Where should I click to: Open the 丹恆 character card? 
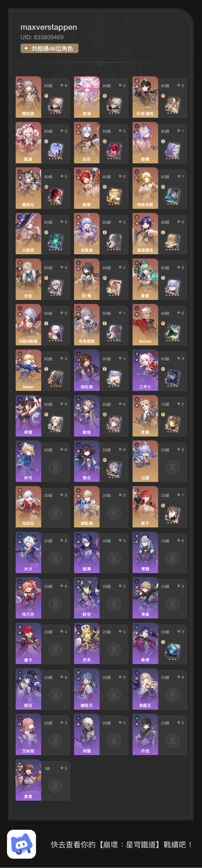pos(159,734)
